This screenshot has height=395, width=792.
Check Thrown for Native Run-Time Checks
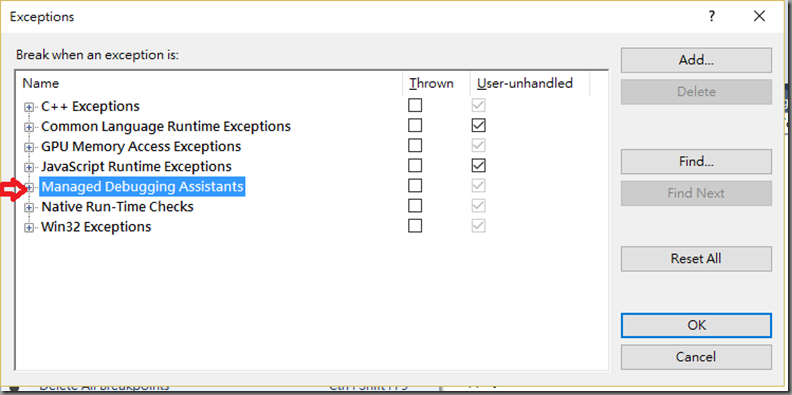[415, 206]
